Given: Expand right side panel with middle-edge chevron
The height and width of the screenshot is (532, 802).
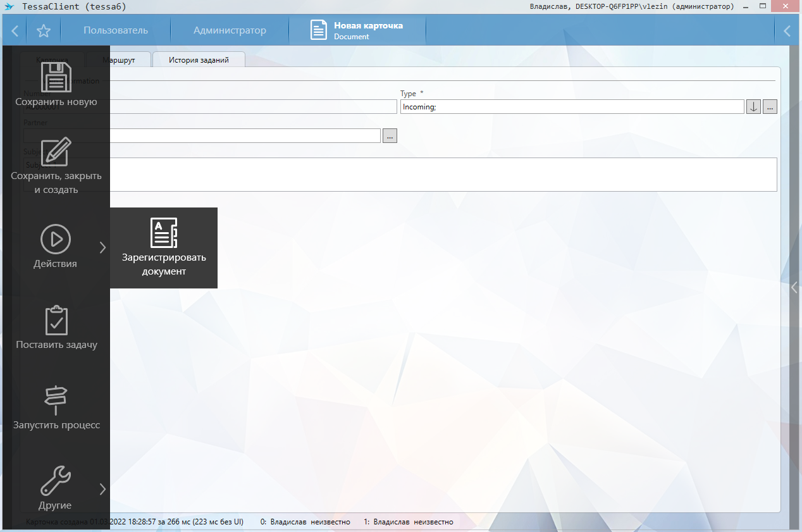Looking at the screenshot, I should (x=794, y=288).
